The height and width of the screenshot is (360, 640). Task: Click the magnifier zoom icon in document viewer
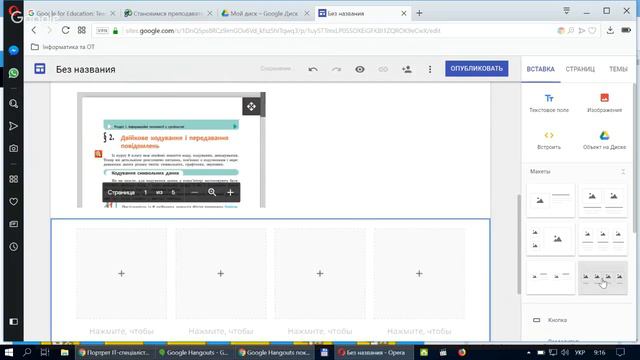tap(212, 192)
